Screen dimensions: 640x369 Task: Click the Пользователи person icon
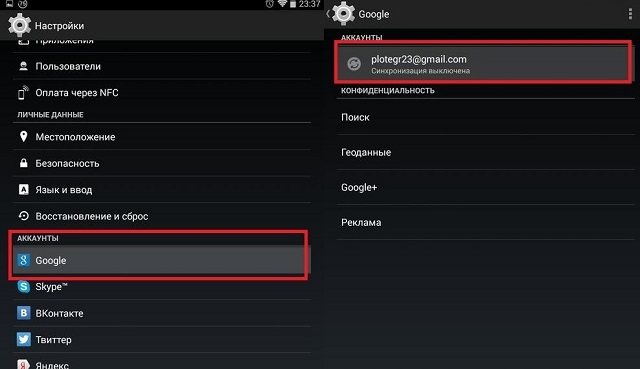tap(23, 66)
